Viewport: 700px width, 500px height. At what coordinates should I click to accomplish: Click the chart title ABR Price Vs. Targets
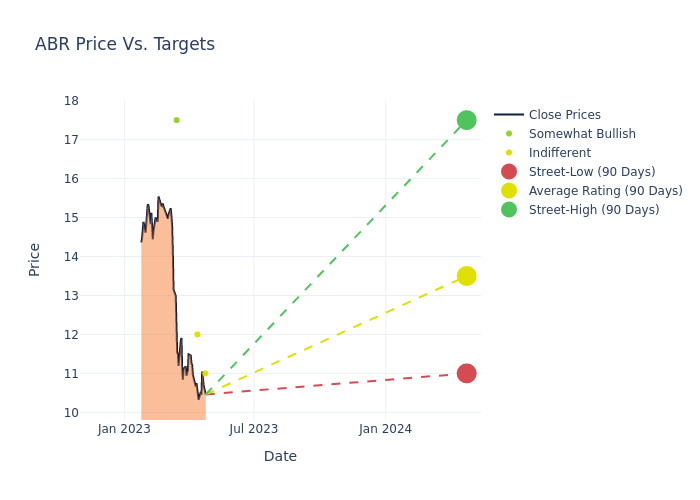(125, 45)
